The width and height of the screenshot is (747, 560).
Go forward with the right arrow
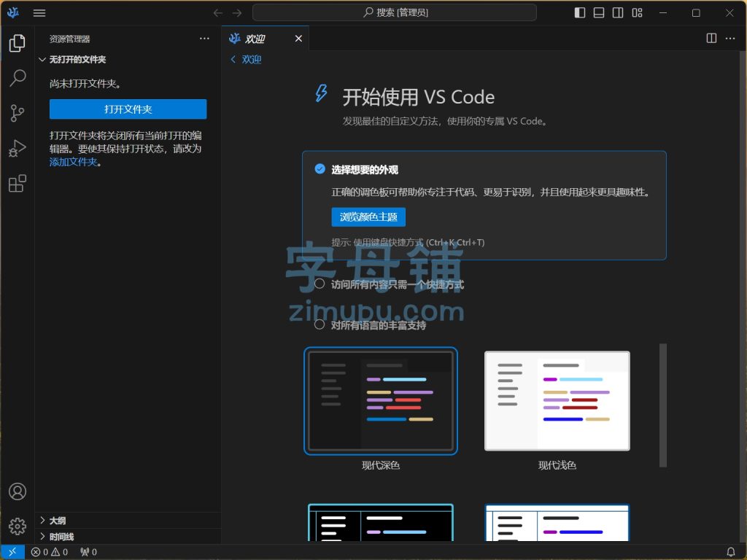(x=237, y=13)
